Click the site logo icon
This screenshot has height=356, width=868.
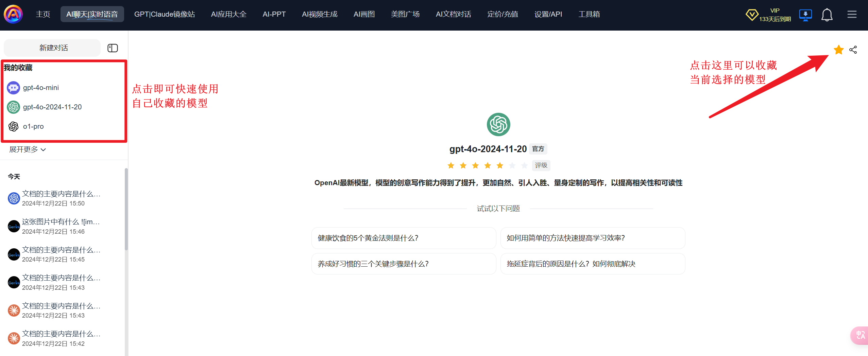(x=13, y=14)
